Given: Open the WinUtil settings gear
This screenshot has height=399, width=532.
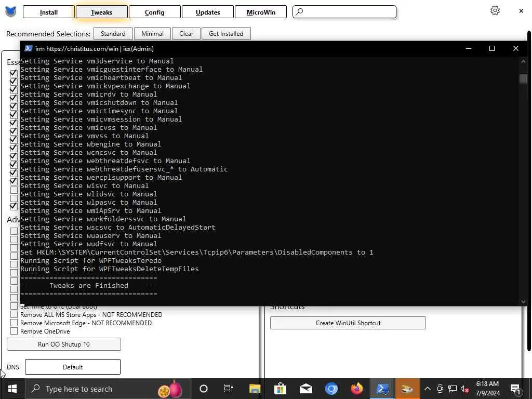Looking at the screenshot, I should coord(495,10).
